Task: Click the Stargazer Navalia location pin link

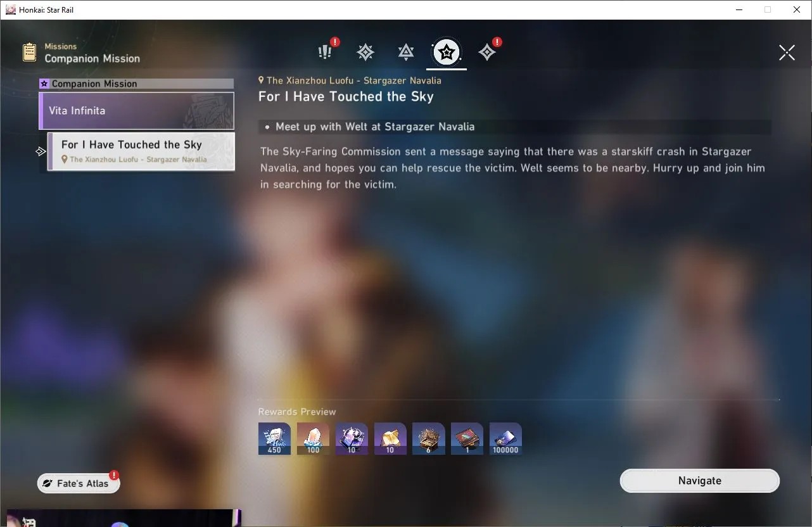Action: pyautogui.click(x=350, y=80)
